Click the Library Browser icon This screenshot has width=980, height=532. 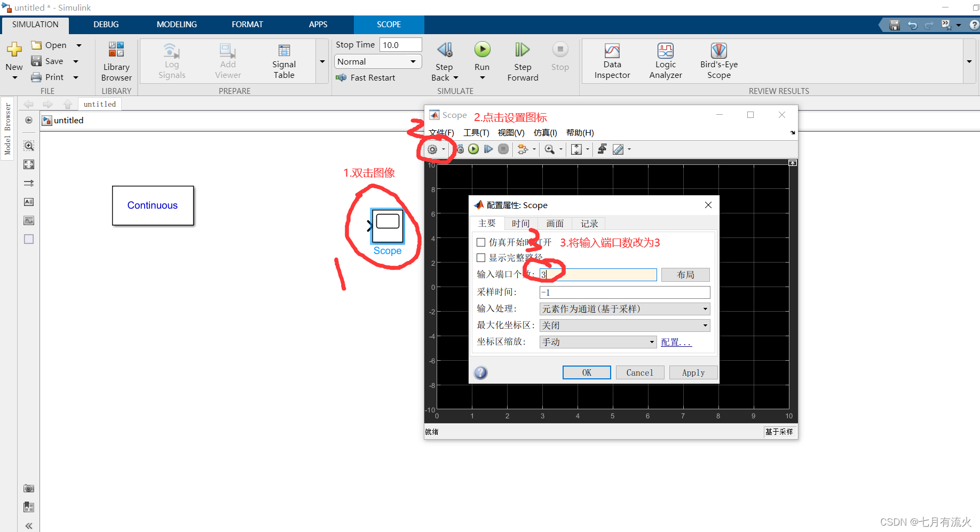(116, 50)
